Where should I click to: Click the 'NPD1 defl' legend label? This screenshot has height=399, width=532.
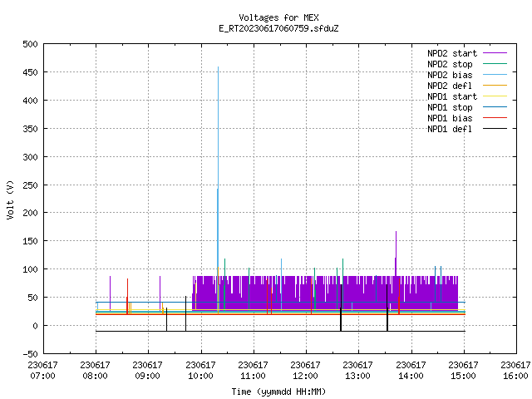(450, 130)
